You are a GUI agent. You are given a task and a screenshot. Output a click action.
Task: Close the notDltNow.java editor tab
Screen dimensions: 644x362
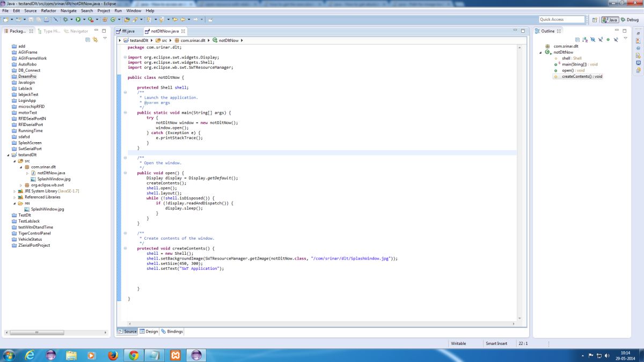click(x=184, y=31)
